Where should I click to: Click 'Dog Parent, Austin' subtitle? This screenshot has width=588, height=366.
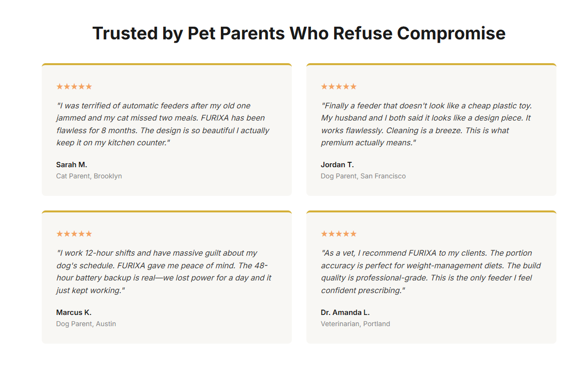tap(86, 324)
